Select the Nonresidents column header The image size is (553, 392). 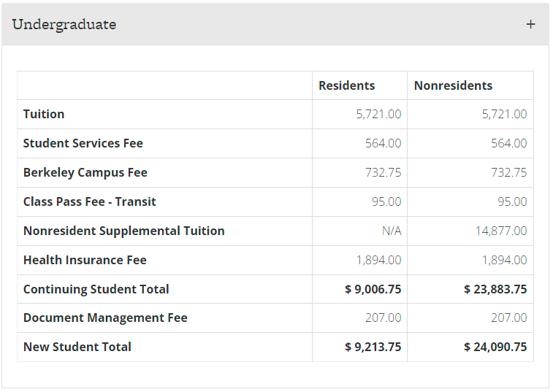pyautogui.click(x=453, y=85)
